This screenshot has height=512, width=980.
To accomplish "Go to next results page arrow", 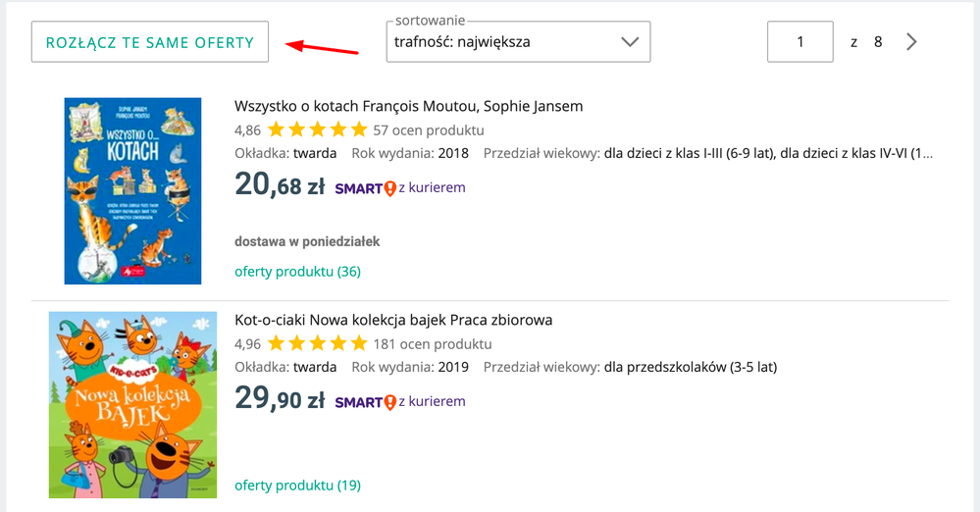I will [x=912, y=42].
